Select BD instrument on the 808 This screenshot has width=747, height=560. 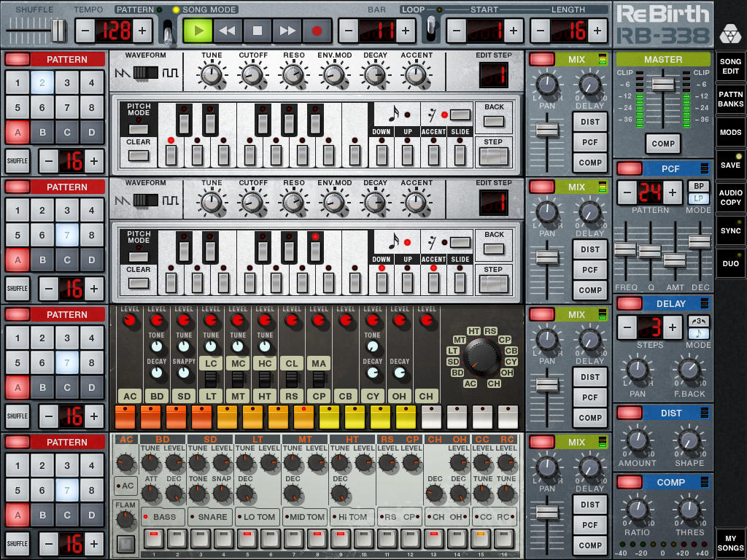(157, 396)
